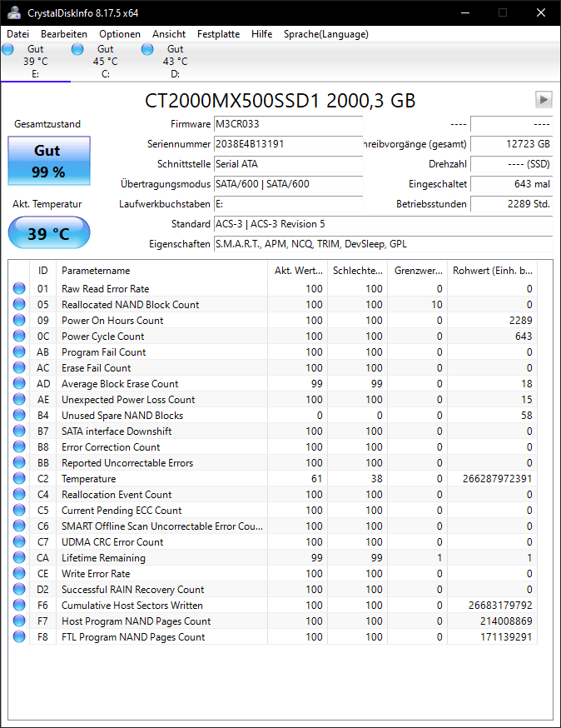Screen dimensions: 561x728
Task: Click the ID column header
Action: [42, 270]
